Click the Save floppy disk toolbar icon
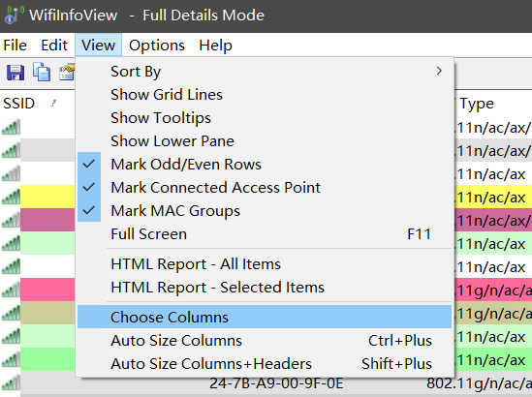 (16, 72)
